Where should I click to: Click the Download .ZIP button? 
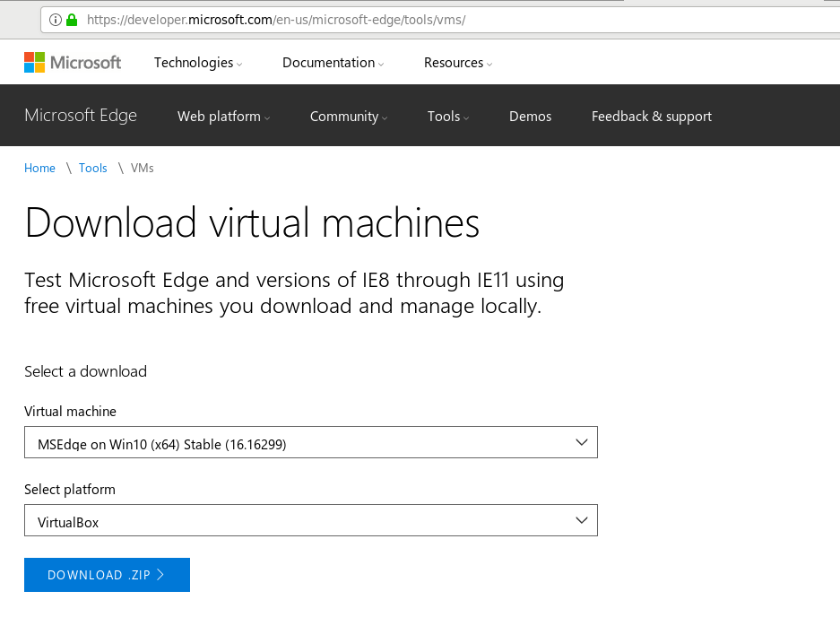click(x=108, y=575)
